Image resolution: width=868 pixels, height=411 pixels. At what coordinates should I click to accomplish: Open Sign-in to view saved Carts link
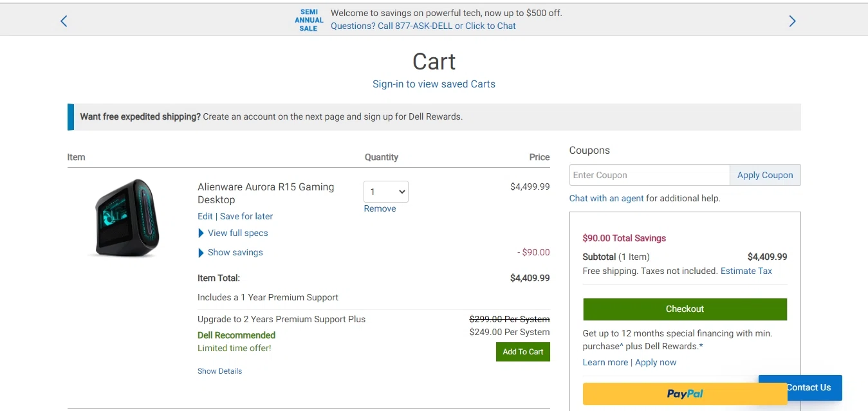pos(434,84)
